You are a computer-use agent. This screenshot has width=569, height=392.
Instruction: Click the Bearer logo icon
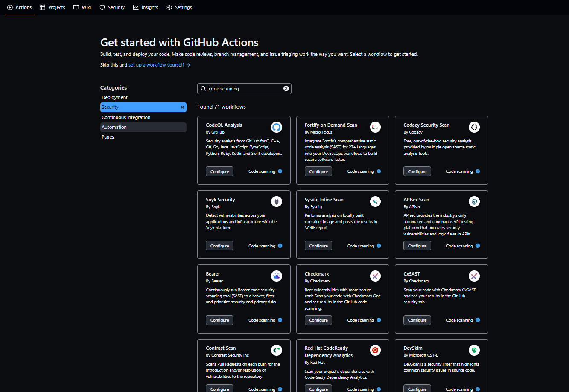tap(277, 276)
